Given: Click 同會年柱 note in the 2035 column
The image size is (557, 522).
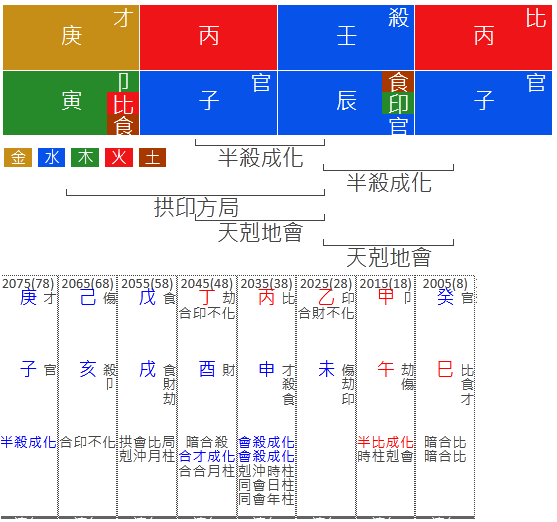Looking at the screenshot, I should pyautogui.click(x=266, y=499).
